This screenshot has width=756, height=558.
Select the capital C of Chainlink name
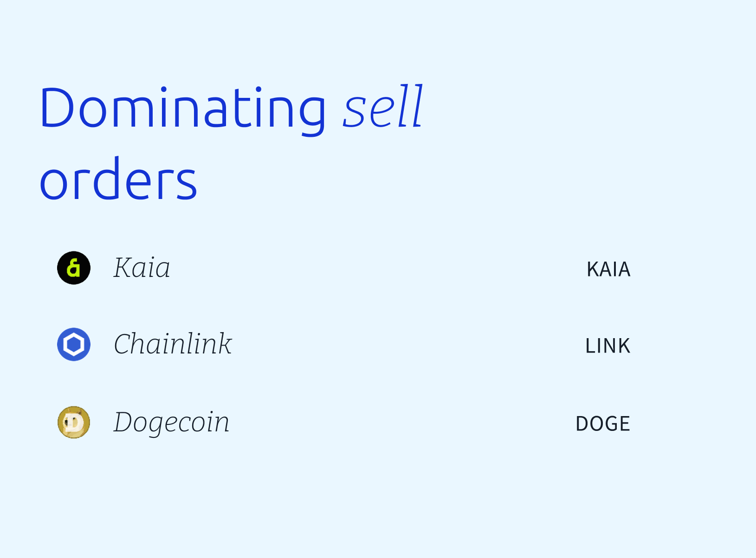click(x=123, y=344)
